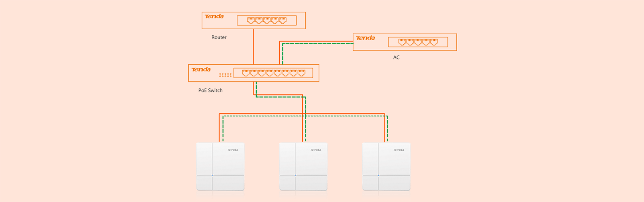Click the AC controller's Ethernet port block
644x202 pixels.
(418, 42)
